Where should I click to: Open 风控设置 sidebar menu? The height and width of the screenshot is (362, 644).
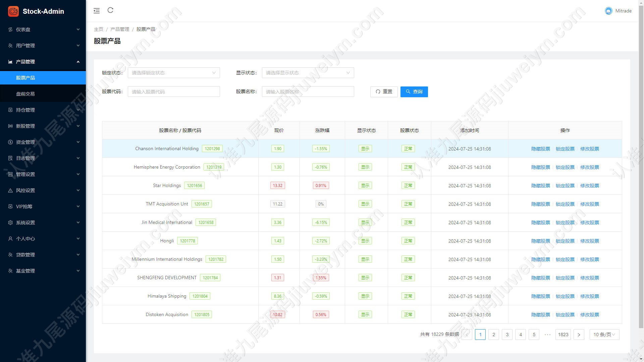pyautogui.click(x=43, y=190)
